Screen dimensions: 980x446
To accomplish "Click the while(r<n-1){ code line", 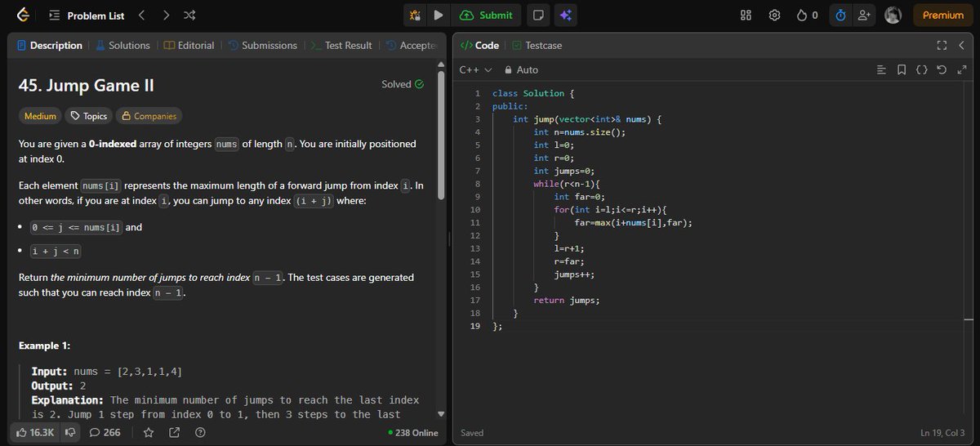I will click(567, 184).
